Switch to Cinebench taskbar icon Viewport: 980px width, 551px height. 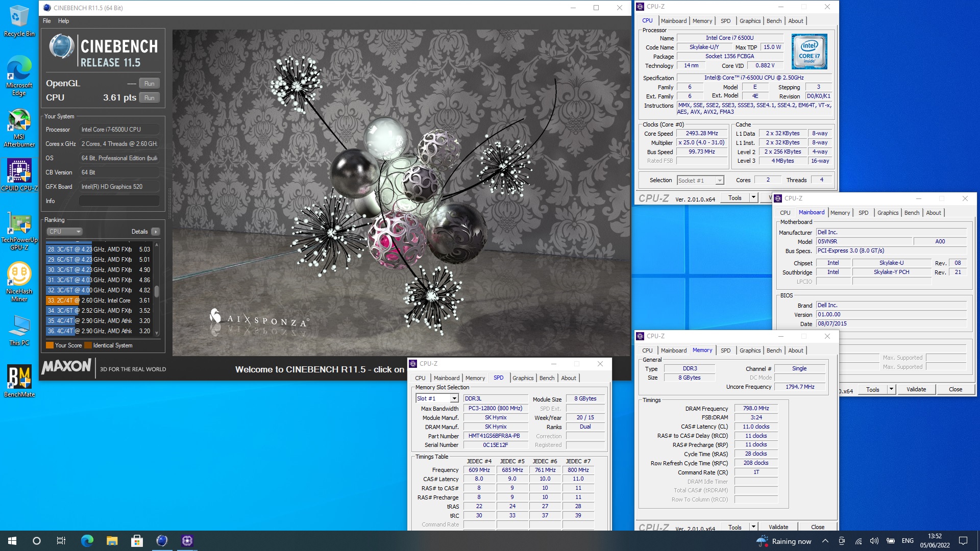[162, 541]
